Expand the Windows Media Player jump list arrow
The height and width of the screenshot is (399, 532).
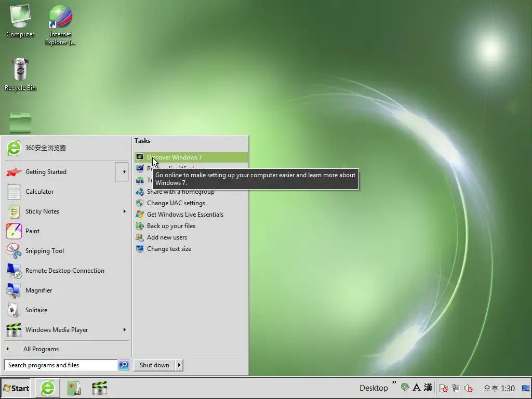point(124,330)
